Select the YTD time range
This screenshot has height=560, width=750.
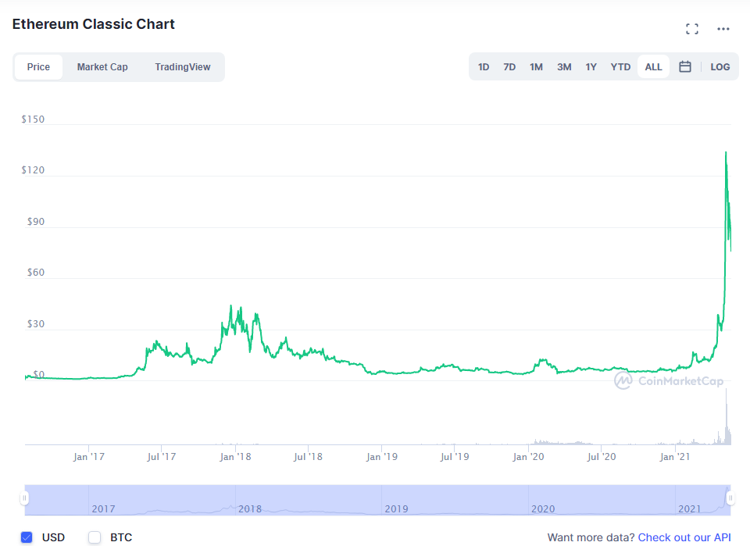pyautogui.click(x=620, y=67)
